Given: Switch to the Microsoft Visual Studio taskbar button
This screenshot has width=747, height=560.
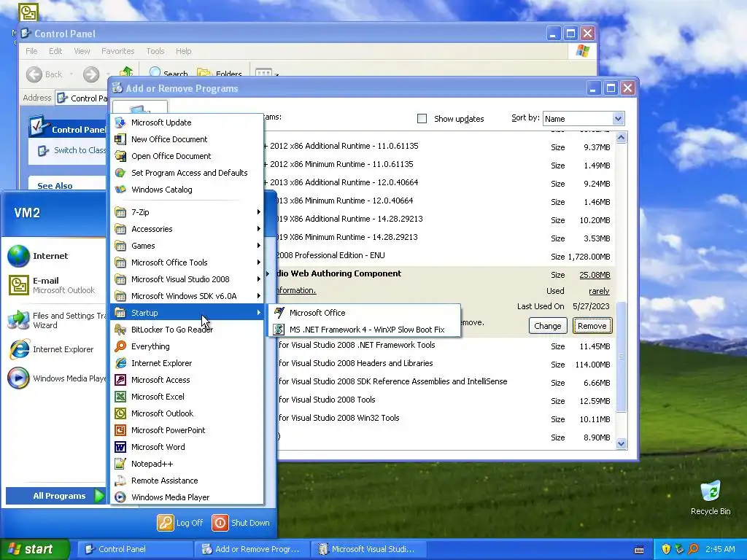Looking at the screenshot, I should click(368, 549).
